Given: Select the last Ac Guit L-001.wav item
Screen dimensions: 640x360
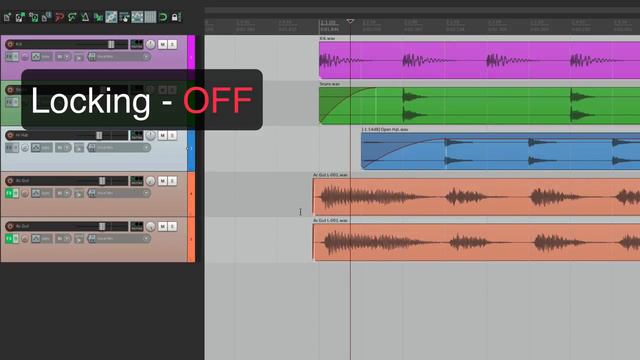Looking at the screenshot, I should [476, 242].
